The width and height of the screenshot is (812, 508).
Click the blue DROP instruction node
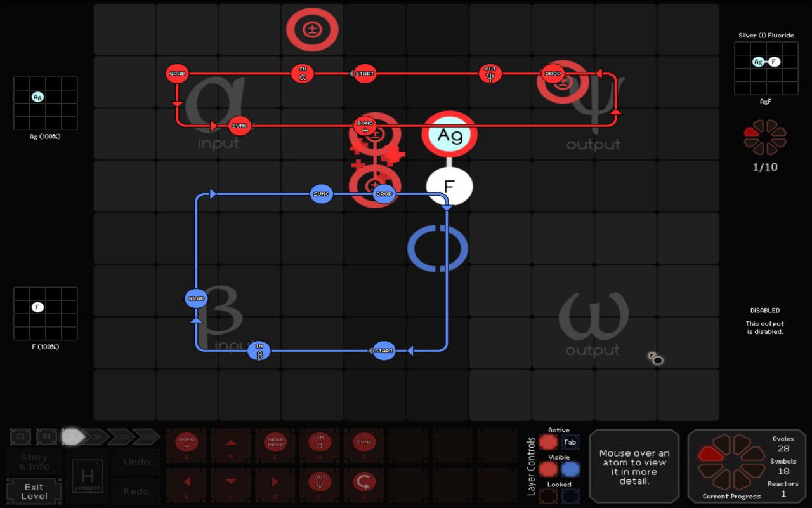tap(384, 194)
